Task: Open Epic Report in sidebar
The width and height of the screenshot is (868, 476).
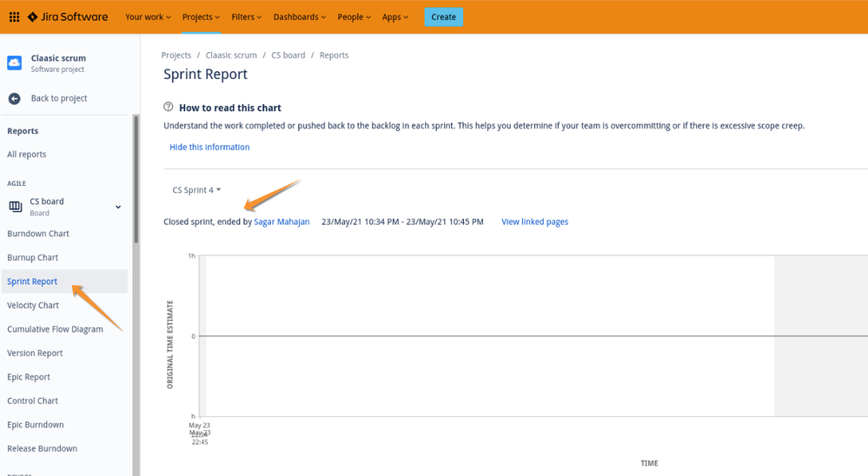Action: 29,377
